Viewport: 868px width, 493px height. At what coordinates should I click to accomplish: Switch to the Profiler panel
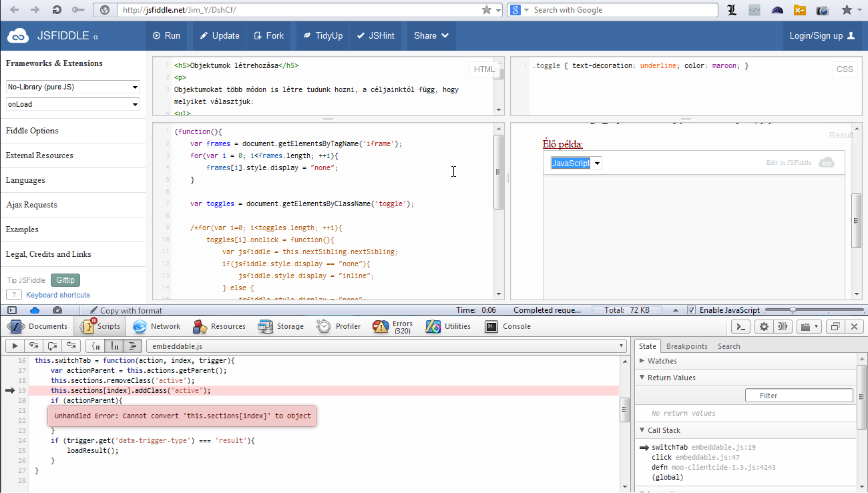(339, 326)
